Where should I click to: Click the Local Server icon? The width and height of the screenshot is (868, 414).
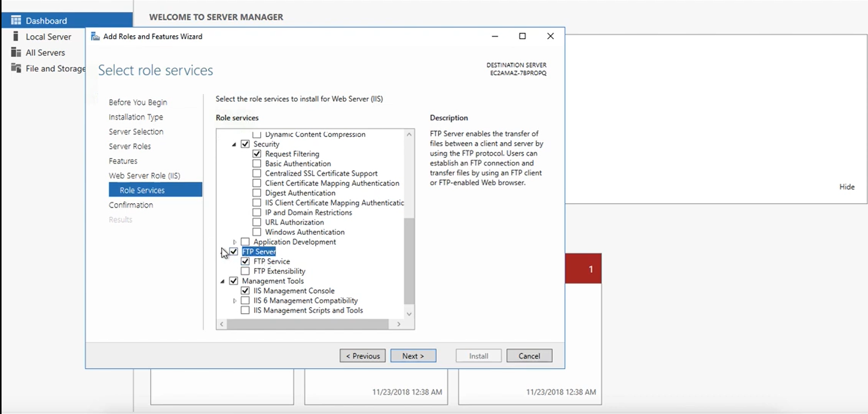(16, 36)
